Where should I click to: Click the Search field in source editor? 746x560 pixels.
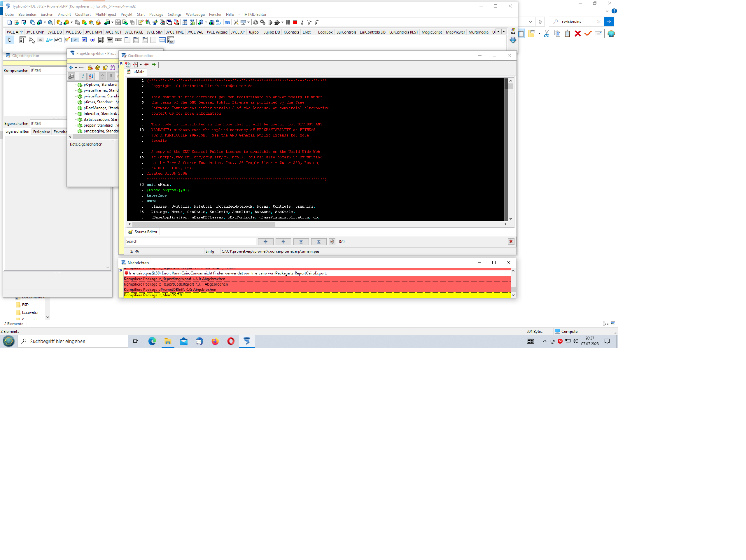(190, 242)
